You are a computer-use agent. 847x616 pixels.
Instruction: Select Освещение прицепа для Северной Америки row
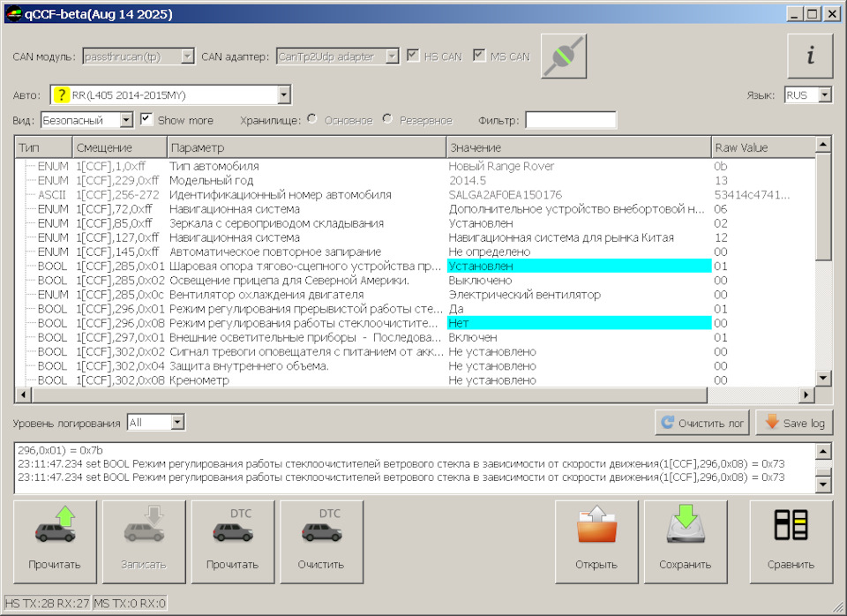tap(415, 281)
